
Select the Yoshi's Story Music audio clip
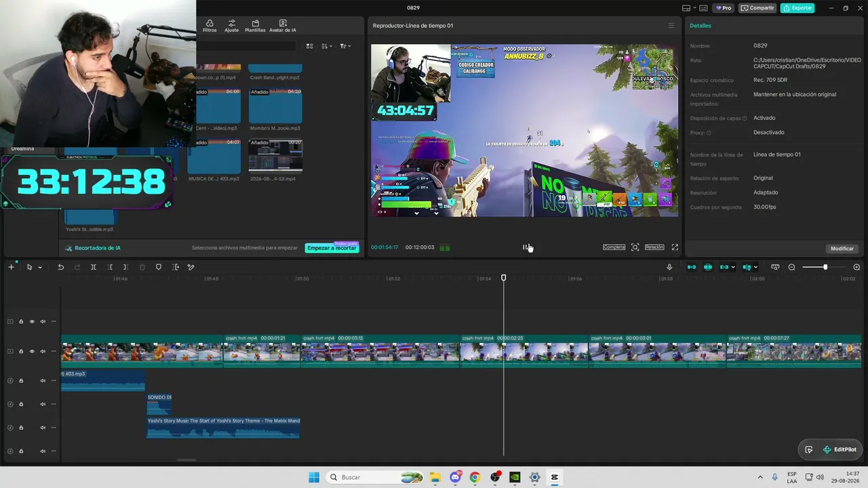pos(224,427)
